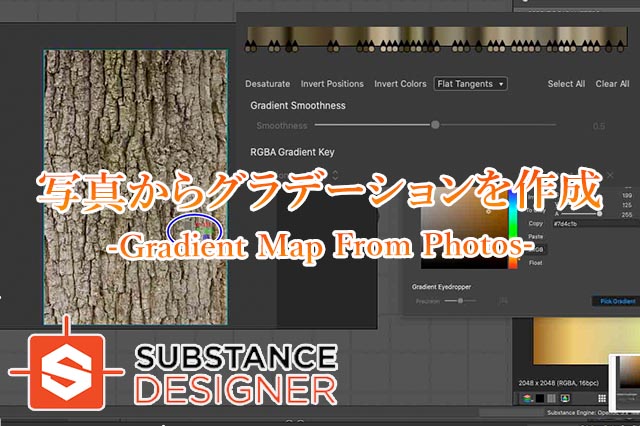Click Invert Positions in gradient editor

pos(332,84)
